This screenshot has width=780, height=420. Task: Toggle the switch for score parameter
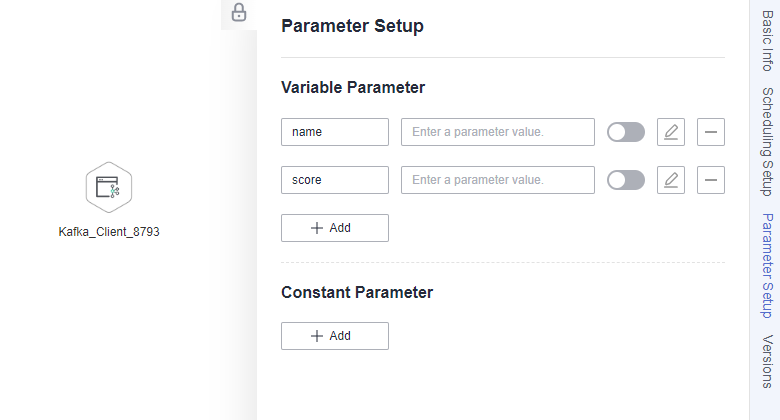coord(626,180)
